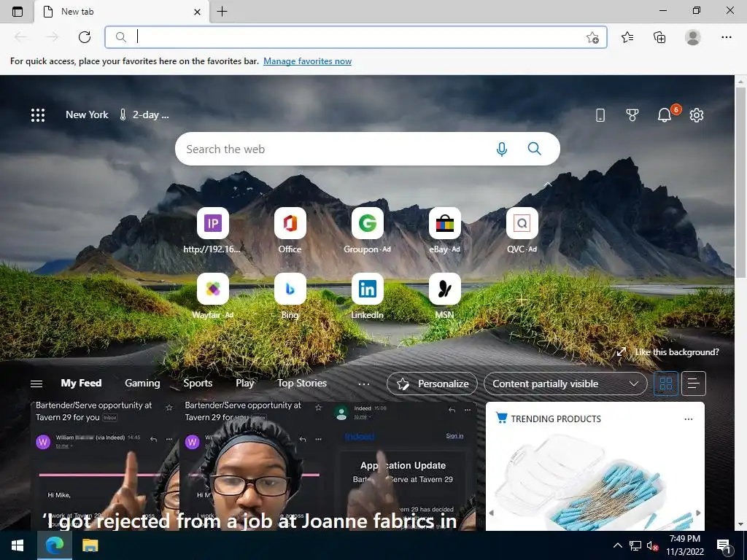The height and width of the screenshot is (560, 747).
Task: Switch feed to grid view
Action: pyautogui.click(x=665, y=384)
